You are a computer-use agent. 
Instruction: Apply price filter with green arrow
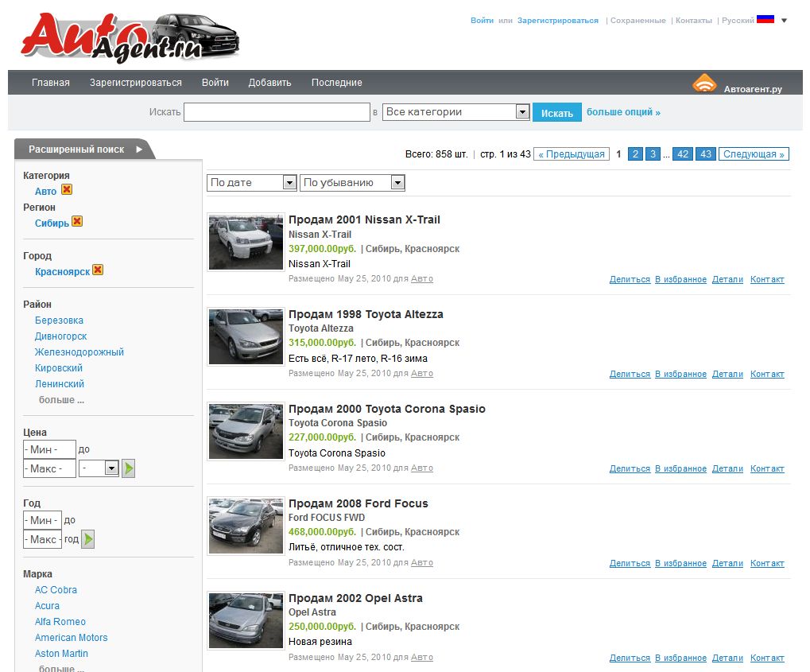[128, 468]
